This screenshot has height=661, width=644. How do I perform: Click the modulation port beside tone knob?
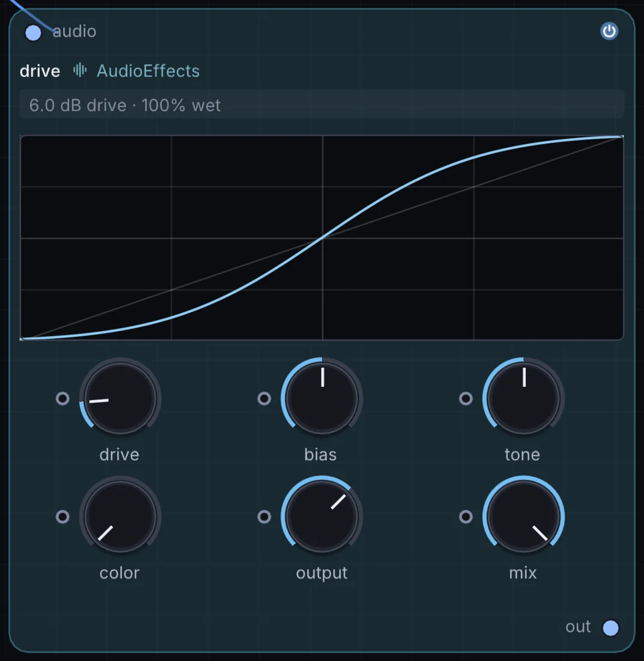466,398
